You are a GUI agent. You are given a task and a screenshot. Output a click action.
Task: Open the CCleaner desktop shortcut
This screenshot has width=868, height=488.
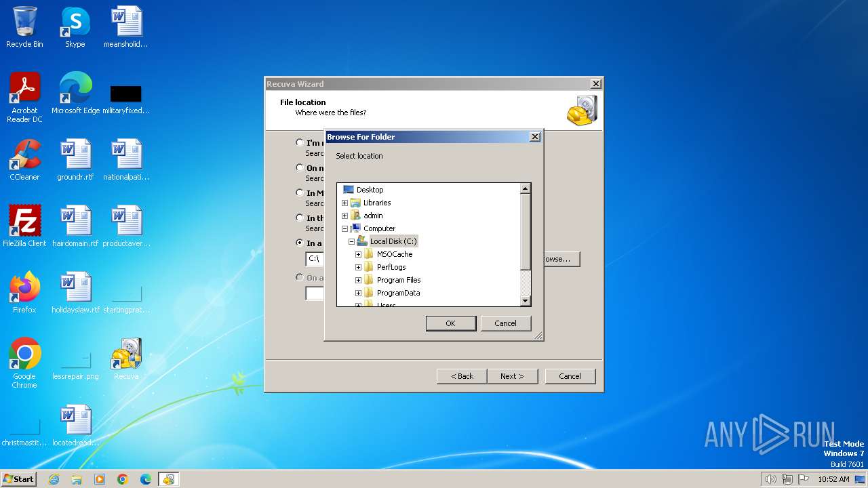24,160
